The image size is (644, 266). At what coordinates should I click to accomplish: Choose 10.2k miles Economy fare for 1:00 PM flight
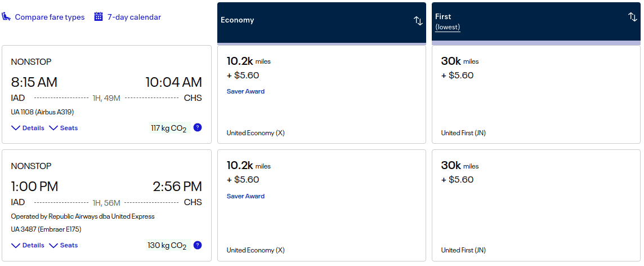(321, 205)
